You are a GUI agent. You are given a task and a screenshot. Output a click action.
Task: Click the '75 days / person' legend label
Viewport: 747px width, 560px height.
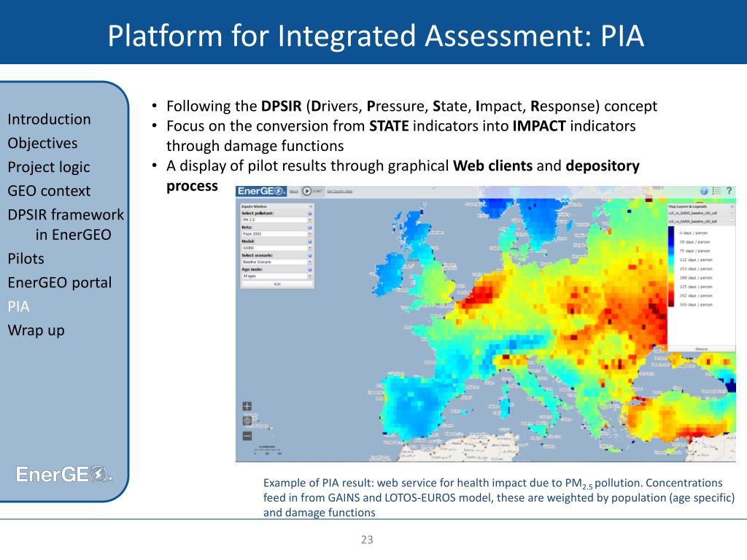[694, 251]
